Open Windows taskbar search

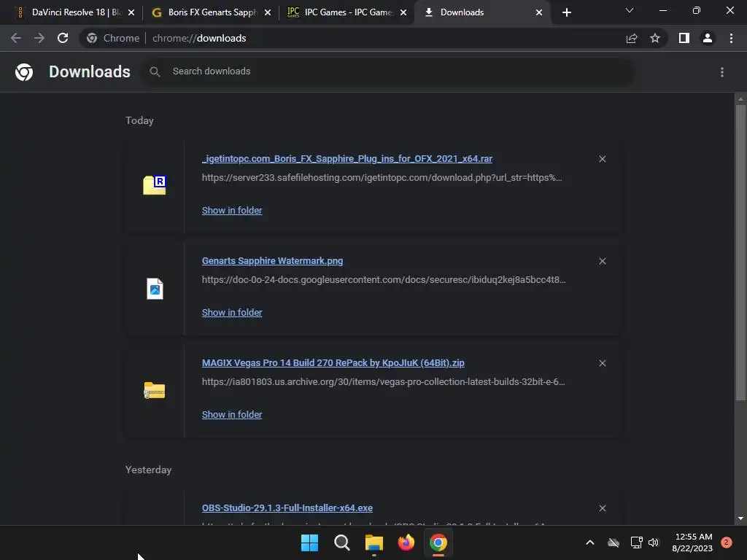341,542
